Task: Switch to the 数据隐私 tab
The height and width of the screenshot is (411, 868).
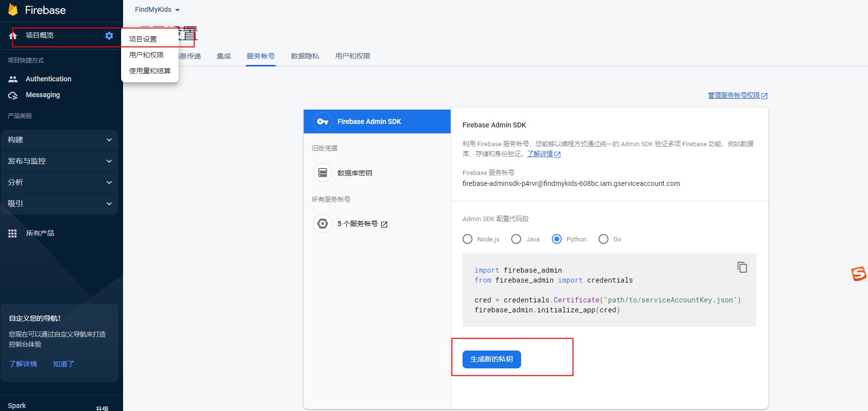Action: coord(305,56)
